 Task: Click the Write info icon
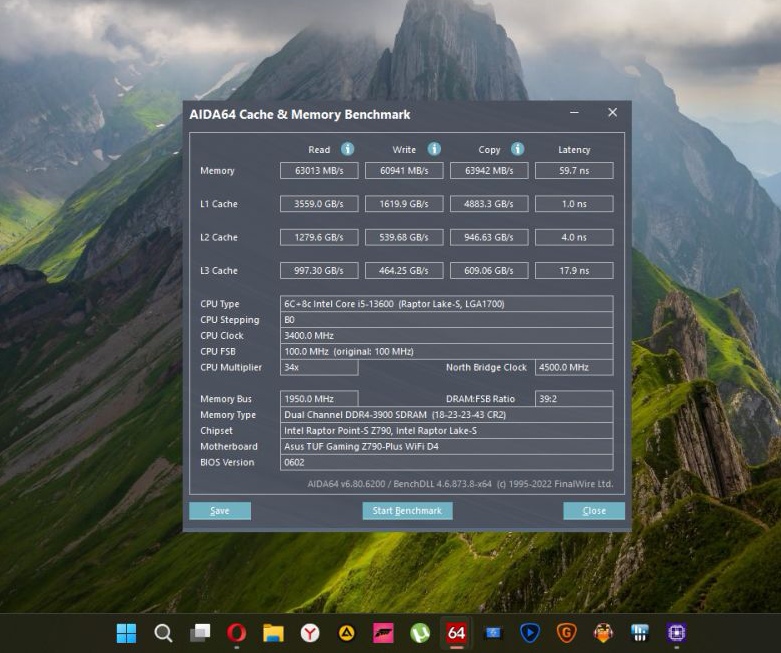pyautogui.click(x=434, y=149)
